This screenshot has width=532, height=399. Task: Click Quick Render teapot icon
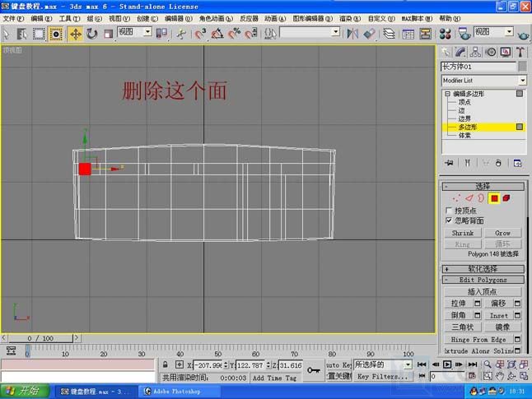click(523, 34)
